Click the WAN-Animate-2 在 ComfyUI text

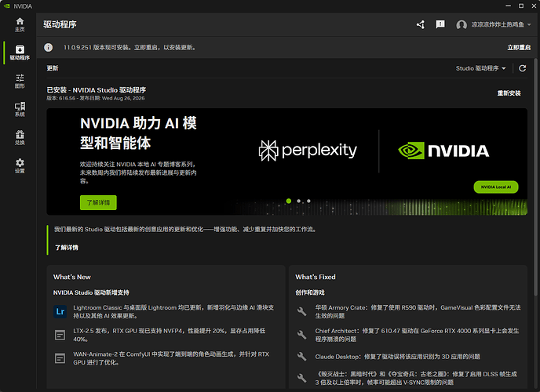(171, 358)
